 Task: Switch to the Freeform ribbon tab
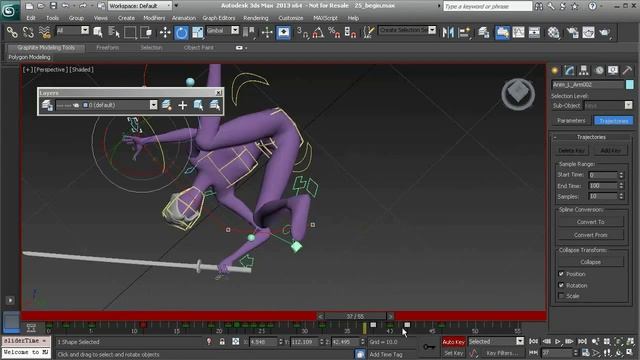[107, 47]
